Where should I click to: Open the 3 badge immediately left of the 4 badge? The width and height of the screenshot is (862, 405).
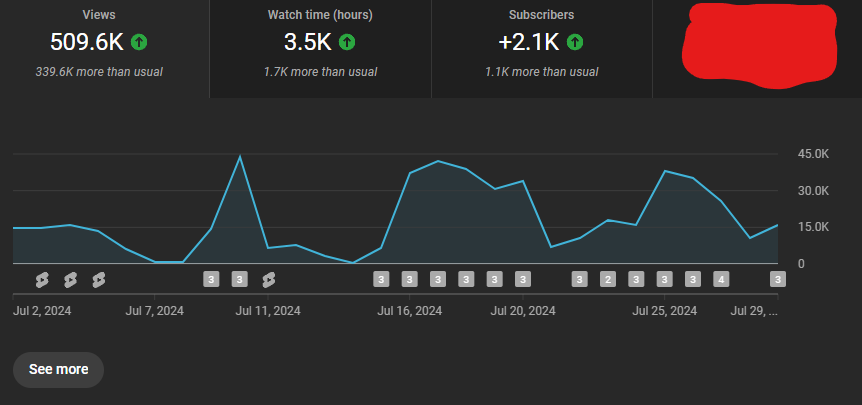(x=693, y=280)
